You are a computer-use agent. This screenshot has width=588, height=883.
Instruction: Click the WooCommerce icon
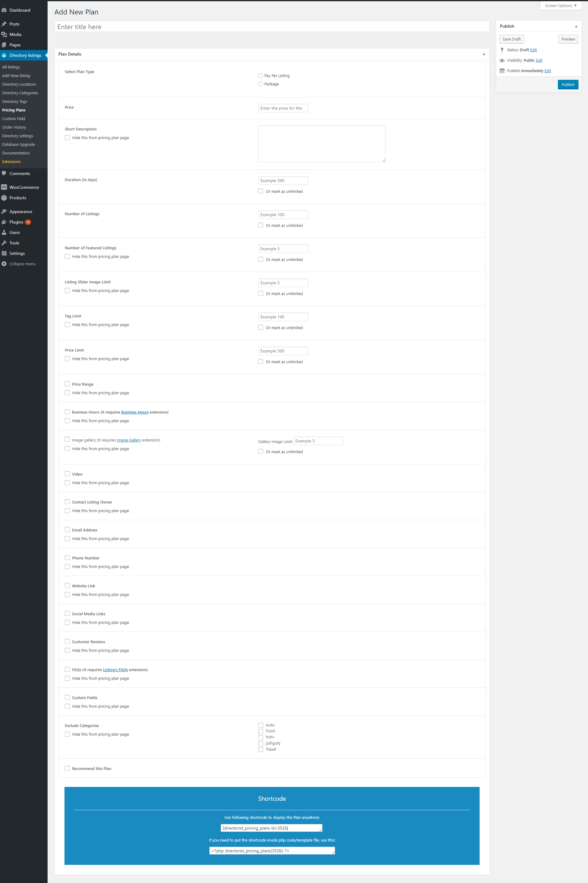click(x=4, y=188)
